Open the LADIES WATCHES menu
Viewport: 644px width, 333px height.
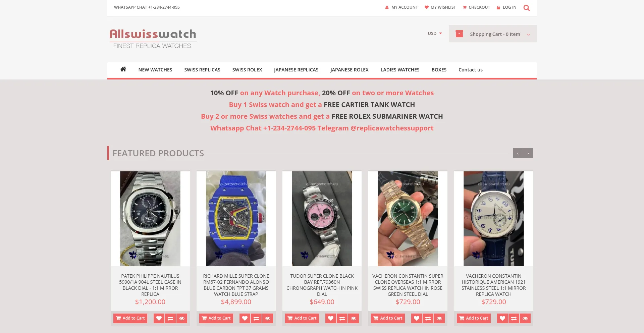pyautogui.click(x=400, y=70)
